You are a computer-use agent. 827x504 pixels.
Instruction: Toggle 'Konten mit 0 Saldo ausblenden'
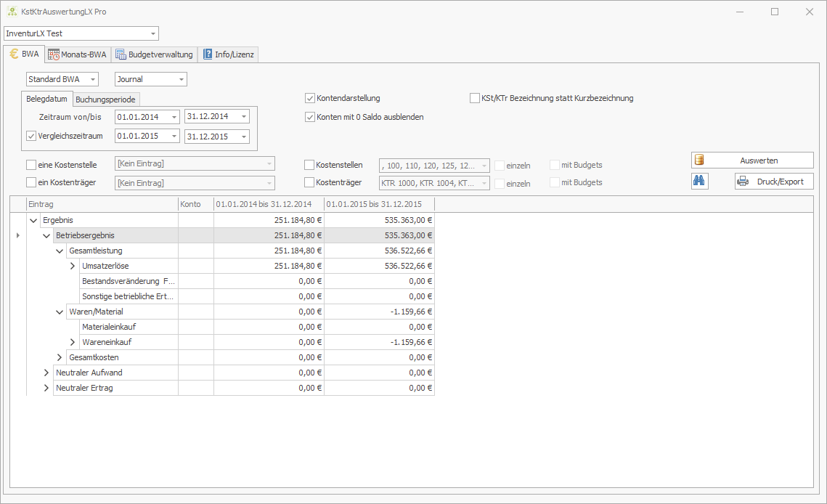point(310,117)
